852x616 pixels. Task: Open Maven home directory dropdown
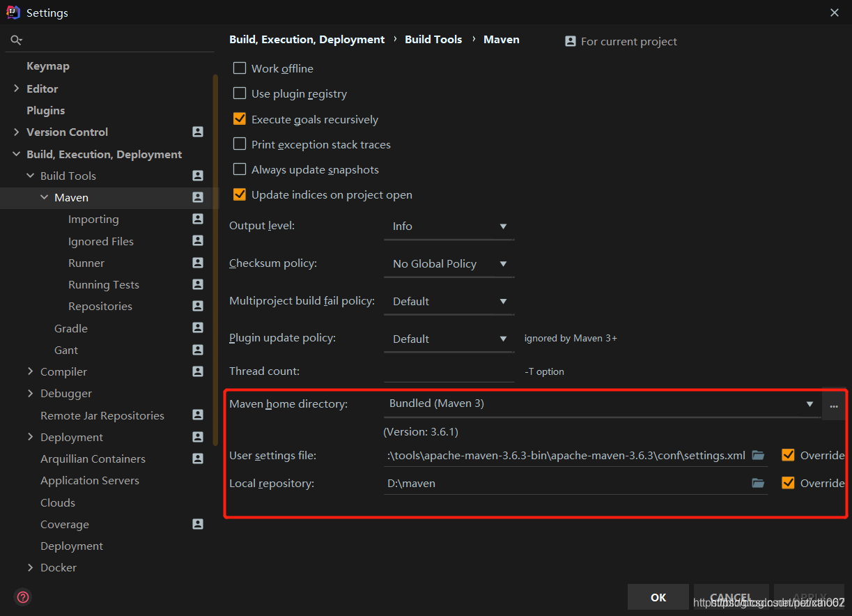pos(601,404)
